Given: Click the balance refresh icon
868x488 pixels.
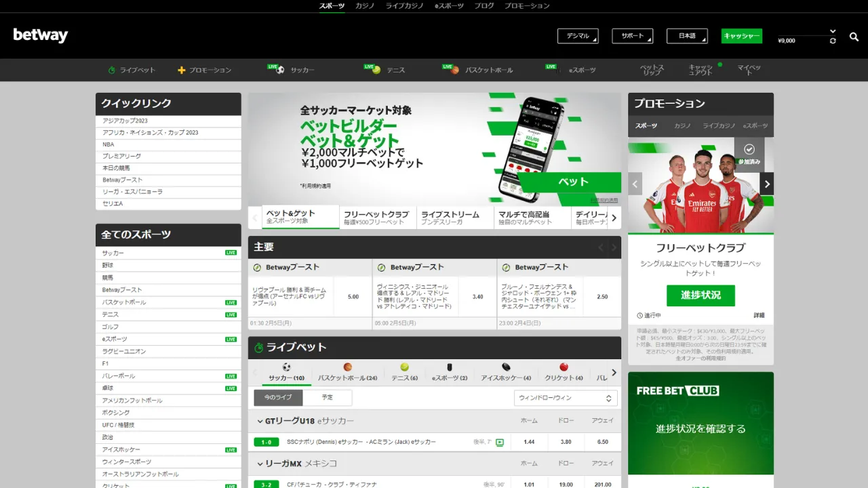Looking at the screenshot, I should click(x=833, y=41).
